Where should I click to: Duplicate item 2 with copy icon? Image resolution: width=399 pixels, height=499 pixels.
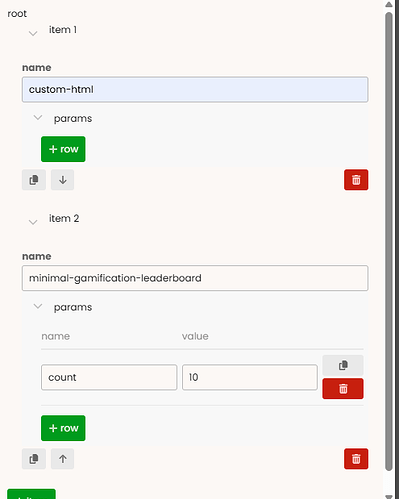pos(34,459)
